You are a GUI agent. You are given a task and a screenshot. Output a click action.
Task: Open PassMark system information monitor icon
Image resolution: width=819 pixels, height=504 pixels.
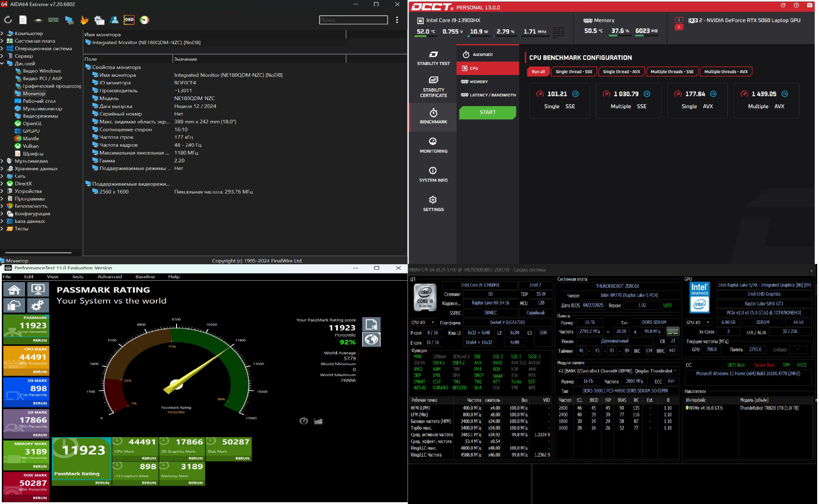38,290
